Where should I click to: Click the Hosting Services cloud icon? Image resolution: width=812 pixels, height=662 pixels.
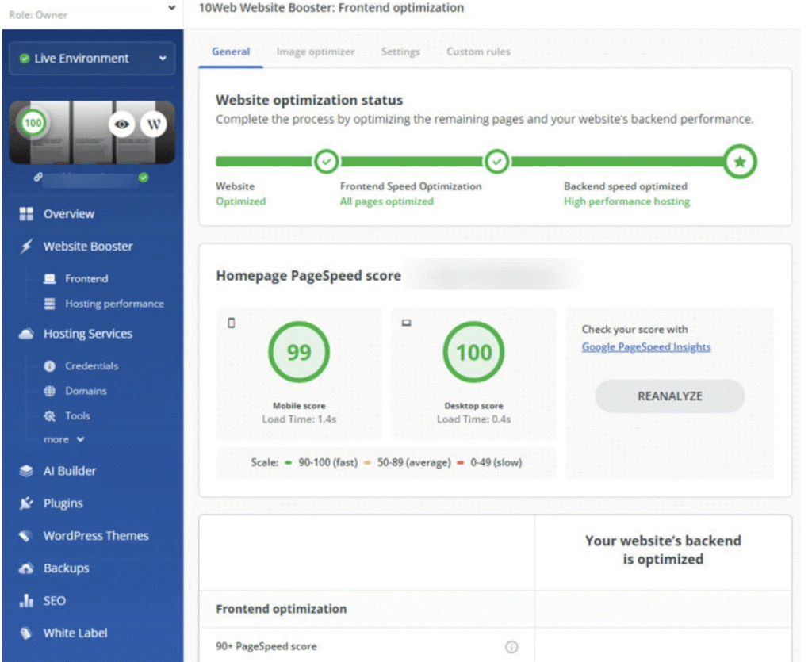26,335
